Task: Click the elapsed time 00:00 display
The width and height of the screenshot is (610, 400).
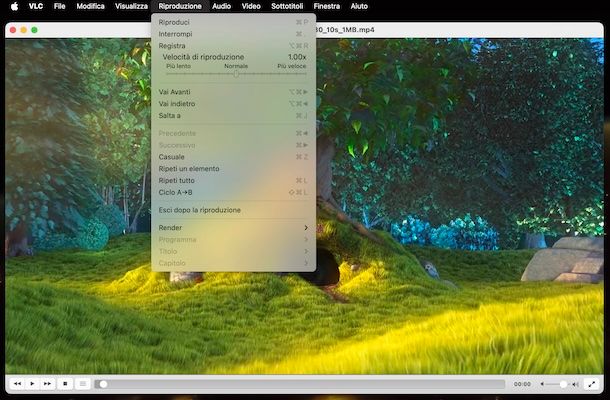Action: pos(522,384)
